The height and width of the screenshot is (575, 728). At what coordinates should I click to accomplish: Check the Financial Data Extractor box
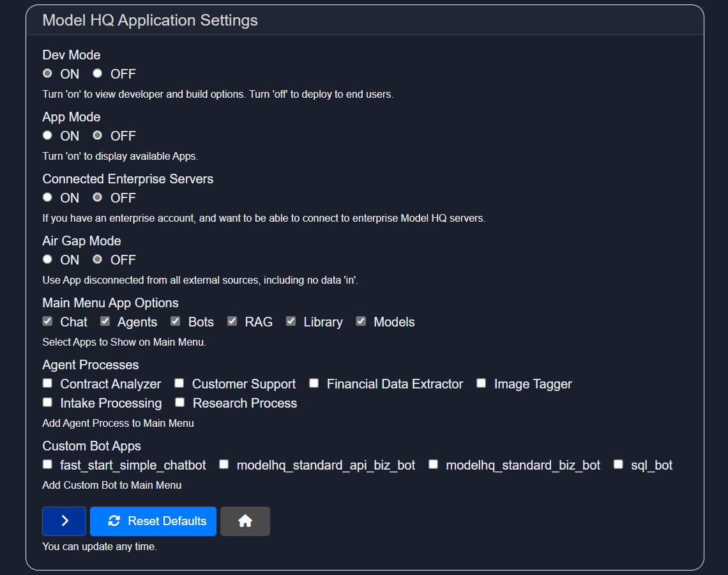[x=314, y=383]
